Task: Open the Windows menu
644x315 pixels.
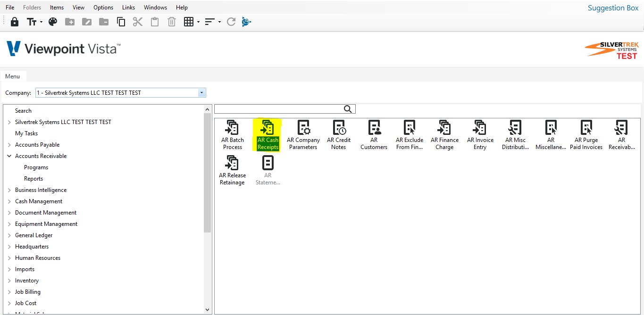Action: [x=155, y=7]
